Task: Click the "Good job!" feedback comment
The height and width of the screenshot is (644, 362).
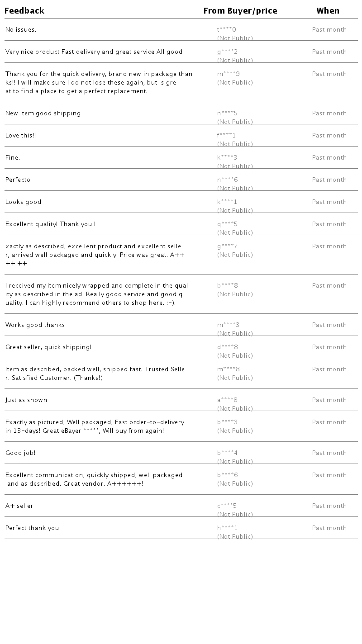Action: point(20,453)
